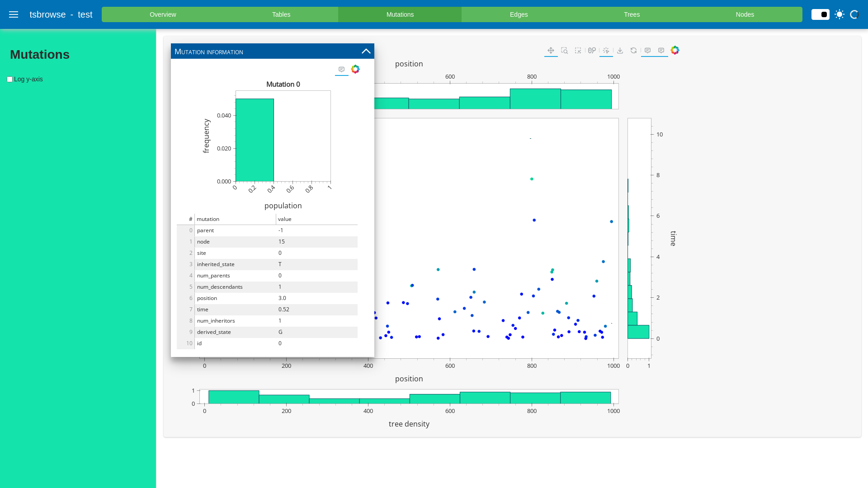The width and height of the screenshot is (868, 488).
Task: Select the num_inheritors row
Action: tap(267, 321)
